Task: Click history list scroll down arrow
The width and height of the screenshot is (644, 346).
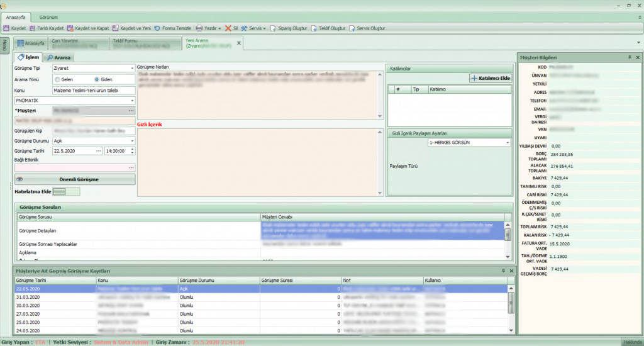Action: coord(511,330)
